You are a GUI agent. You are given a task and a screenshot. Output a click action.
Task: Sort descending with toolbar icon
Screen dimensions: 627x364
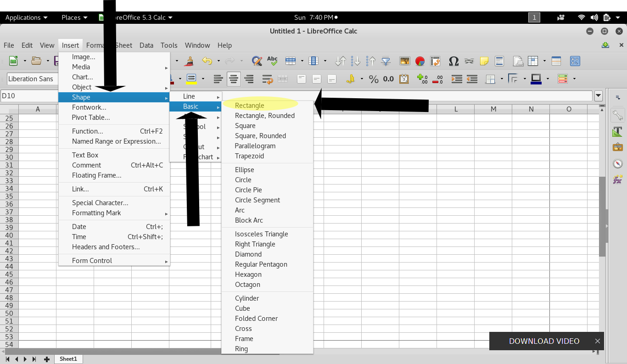pos(371,61)
